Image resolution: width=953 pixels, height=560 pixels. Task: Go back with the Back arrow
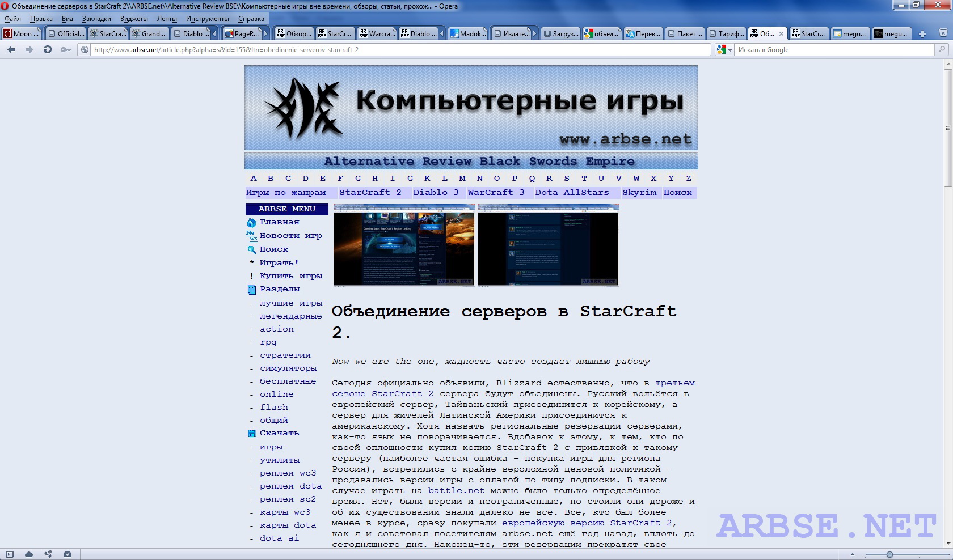click(x=11, y=50)
